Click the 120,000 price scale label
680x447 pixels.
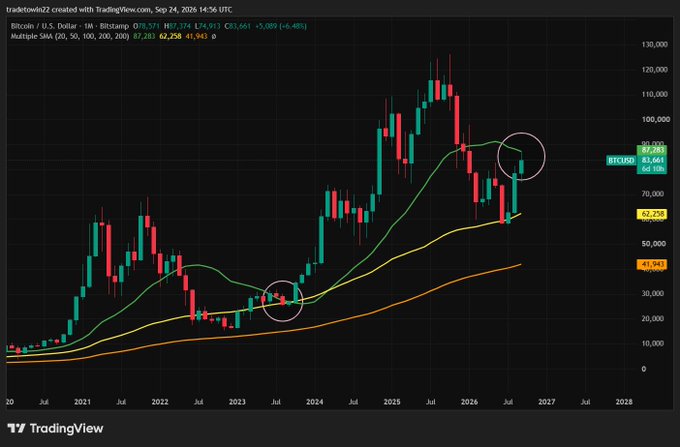pyautogui.click(x=654, y=69)
